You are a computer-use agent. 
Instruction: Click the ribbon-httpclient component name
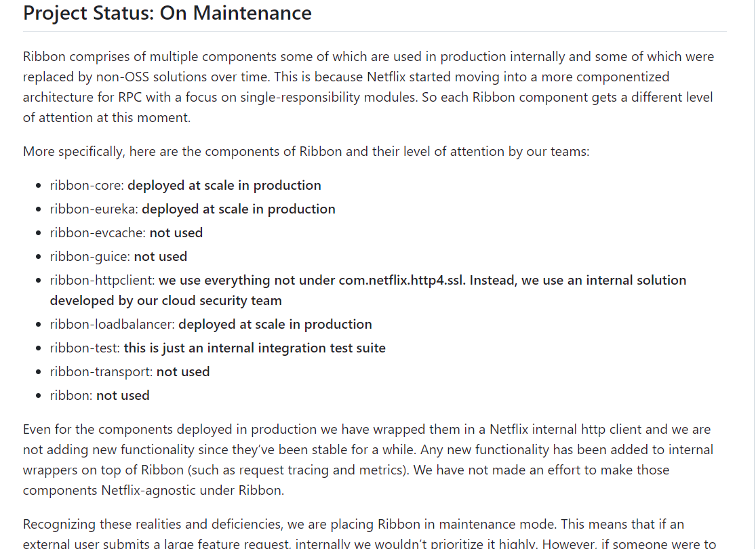pyautogui.click(x=102, y=281)
